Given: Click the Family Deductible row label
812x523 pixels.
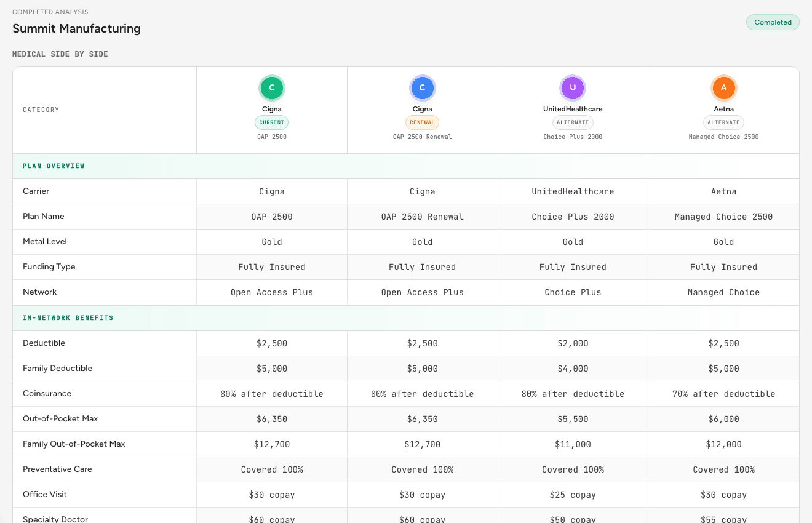Looking at the screenshot, I should [57, 369].
